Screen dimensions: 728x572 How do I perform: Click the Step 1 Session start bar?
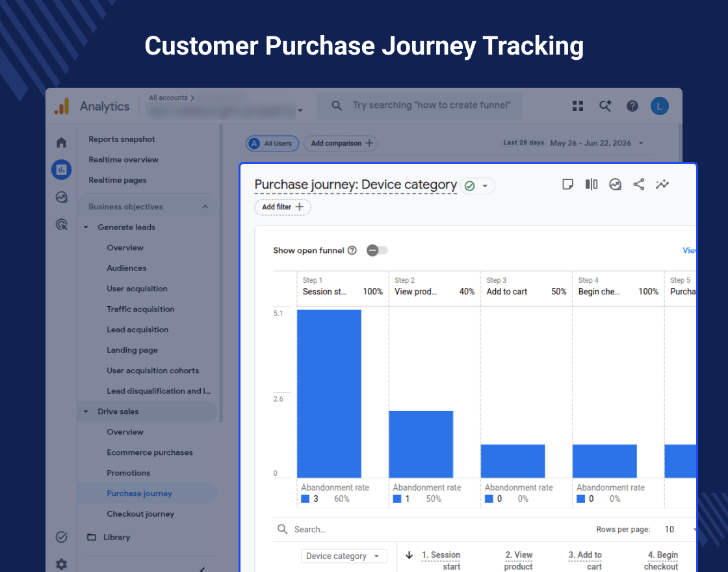pos(329,394)
